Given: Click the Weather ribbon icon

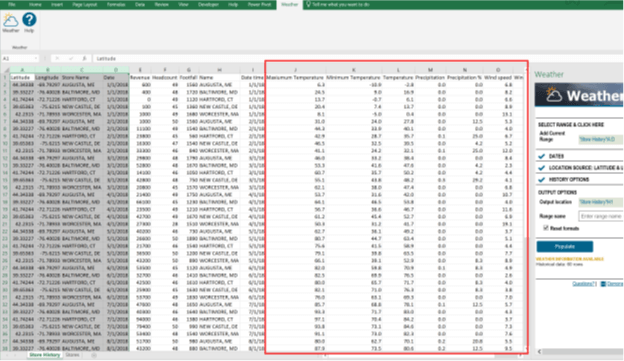Looking at the screenshot, I should 10,23.
